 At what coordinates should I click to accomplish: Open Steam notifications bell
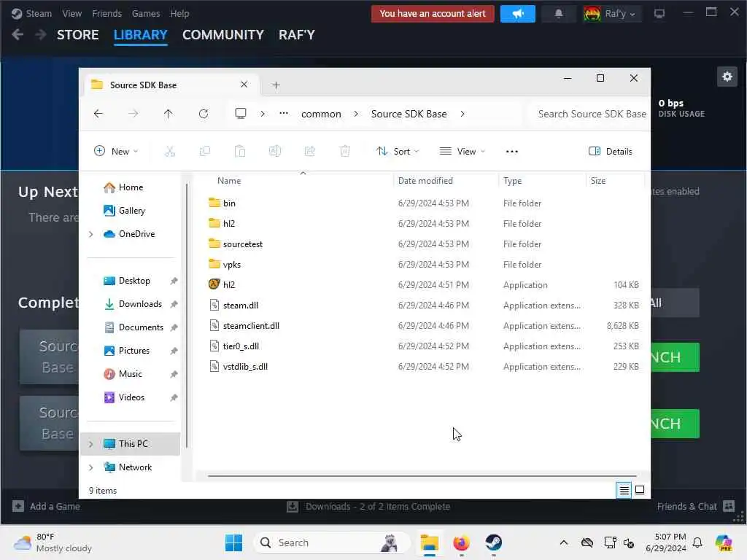pyautogui.click(x=558, y=14)
